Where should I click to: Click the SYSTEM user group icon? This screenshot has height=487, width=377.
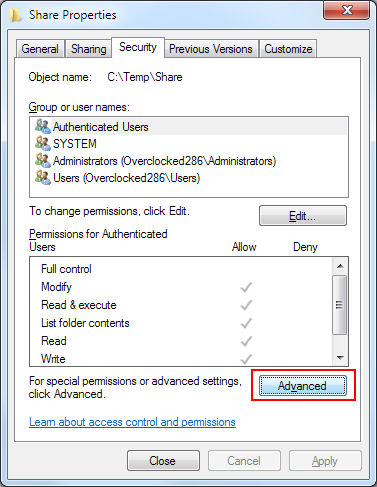[43, 144]
